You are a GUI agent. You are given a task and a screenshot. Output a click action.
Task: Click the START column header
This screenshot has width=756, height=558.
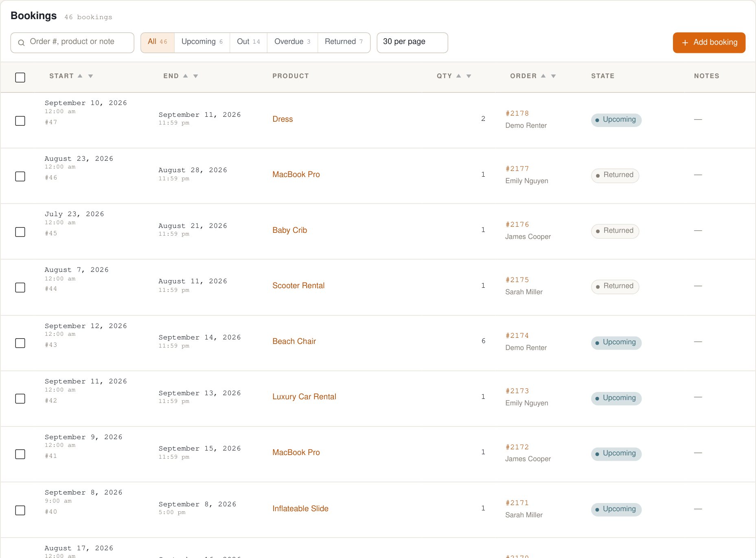click(x=61, y=76)
